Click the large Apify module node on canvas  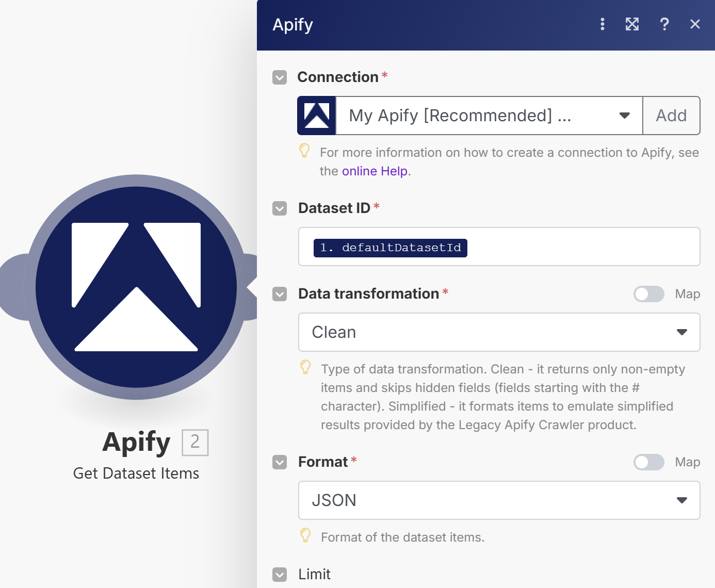click(136, 287)
